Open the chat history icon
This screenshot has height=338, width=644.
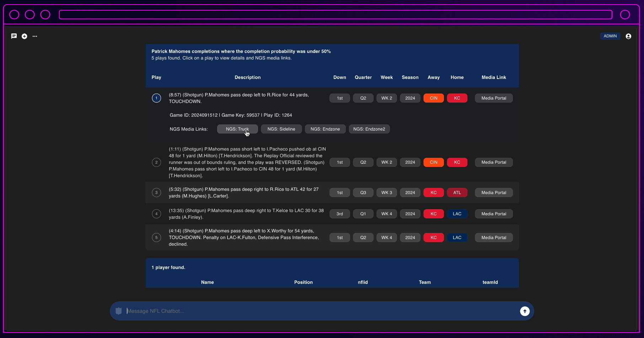click(14, 36)
